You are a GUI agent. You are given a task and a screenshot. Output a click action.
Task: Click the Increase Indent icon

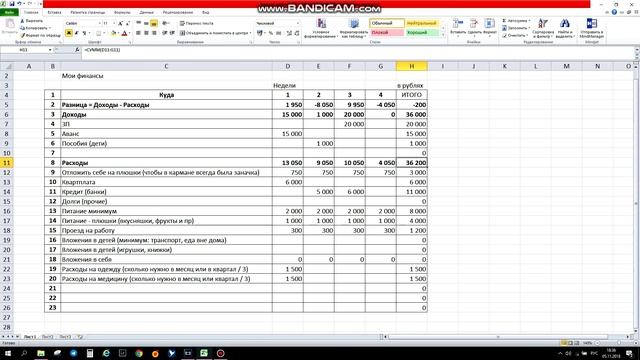coord(172,33)
